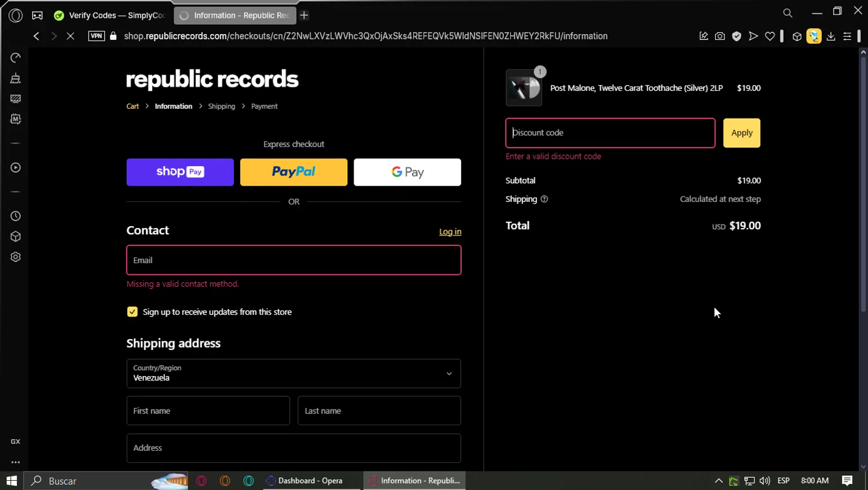The width and height of the screenshot is (868, 490).
Task: Open Opera GX main menu logo
Action: [16, 16]
